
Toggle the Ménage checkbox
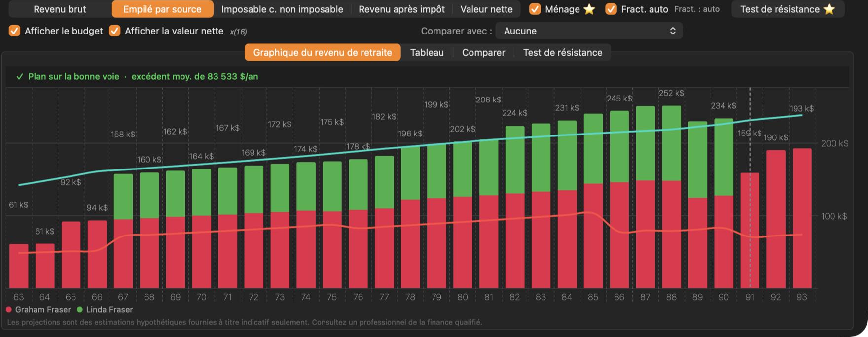click(535, 9)
